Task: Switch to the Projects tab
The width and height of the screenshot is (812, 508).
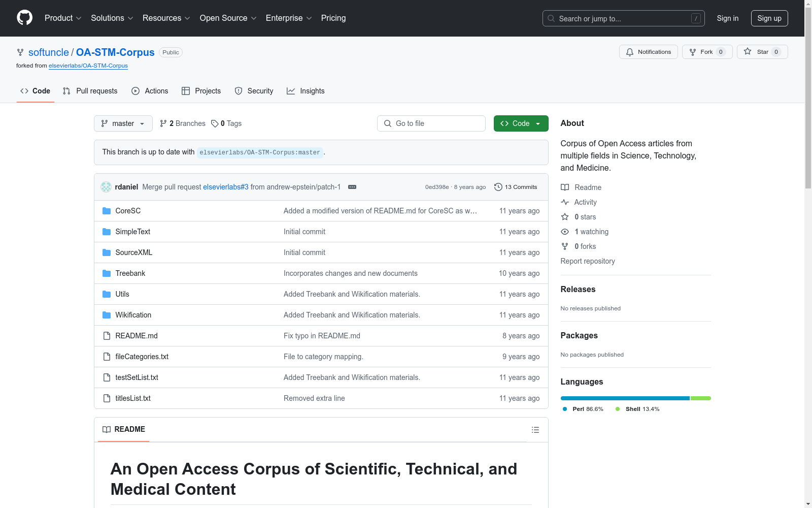Action: tap(201, 91)
